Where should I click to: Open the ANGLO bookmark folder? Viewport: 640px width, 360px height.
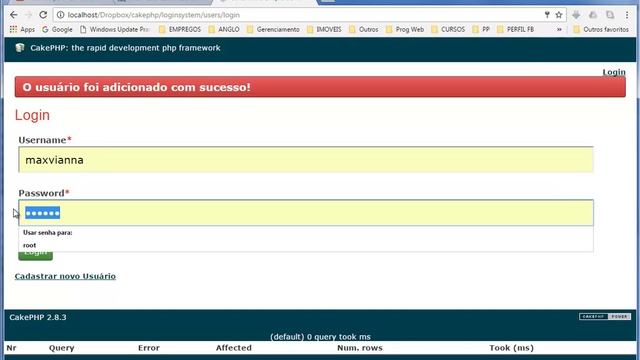(x=224, y=29)
